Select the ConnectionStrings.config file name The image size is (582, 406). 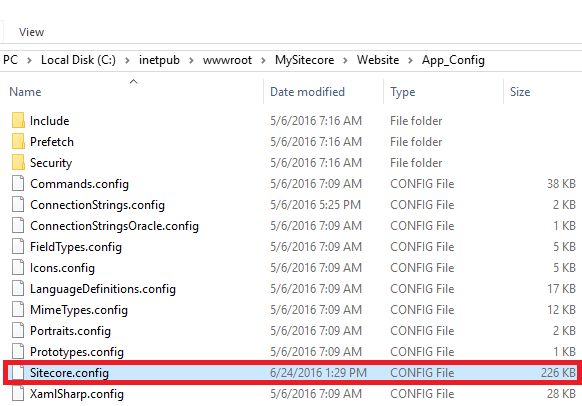(97, 205)
